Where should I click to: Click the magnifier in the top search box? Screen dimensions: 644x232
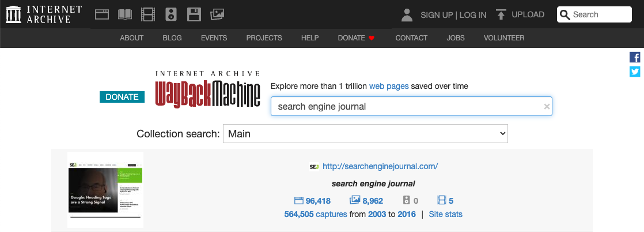click(x=565, y=15)
